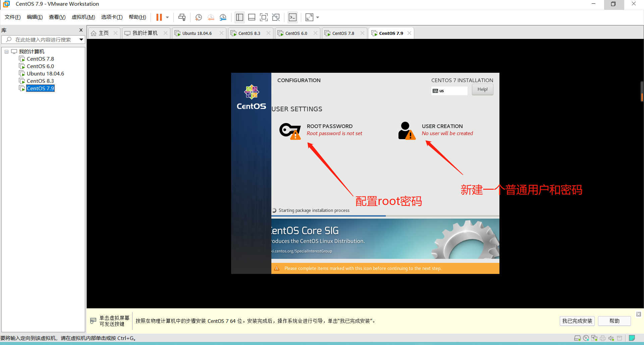This screenshot has height=345, width=644.
Task: Select CentOS 7.9 in the library tree
Action: click(40, 89)
